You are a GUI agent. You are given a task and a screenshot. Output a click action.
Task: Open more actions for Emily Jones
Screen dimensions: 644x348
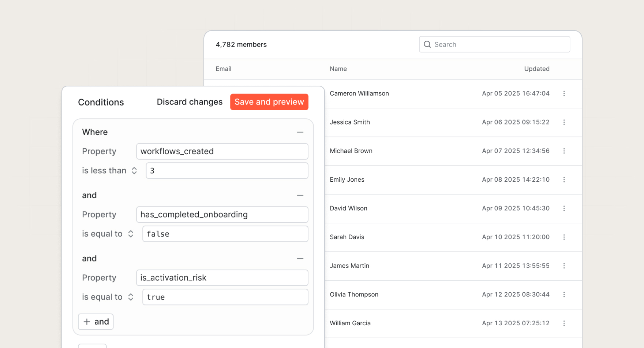click(564, 179)
